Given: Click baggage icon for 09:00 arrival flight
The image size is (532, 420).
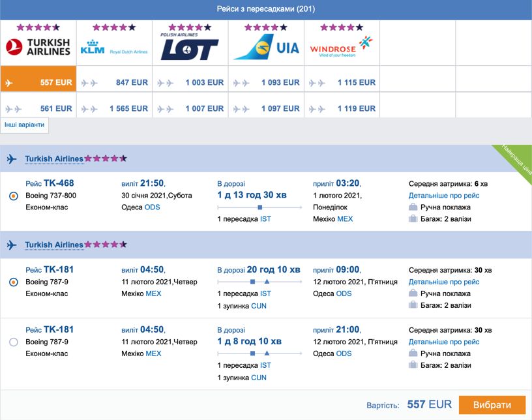Looking at the screenshot, I should click(x=413, y=305).
